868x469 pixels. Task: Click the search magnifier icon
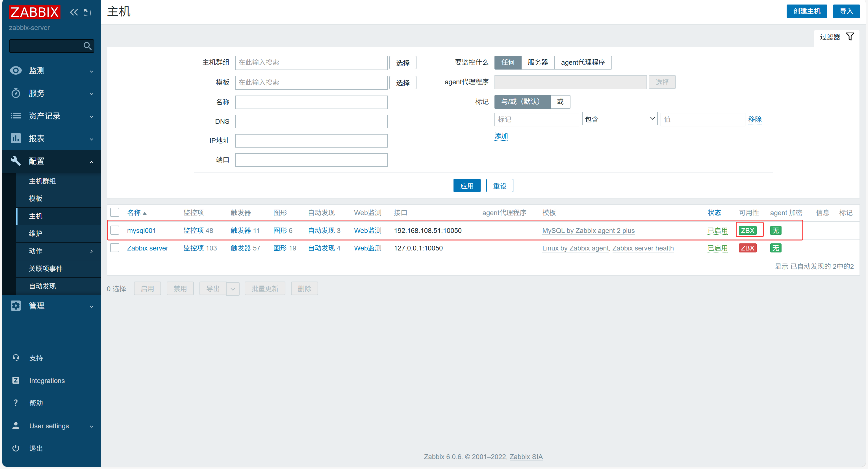[x=87, y=46]
